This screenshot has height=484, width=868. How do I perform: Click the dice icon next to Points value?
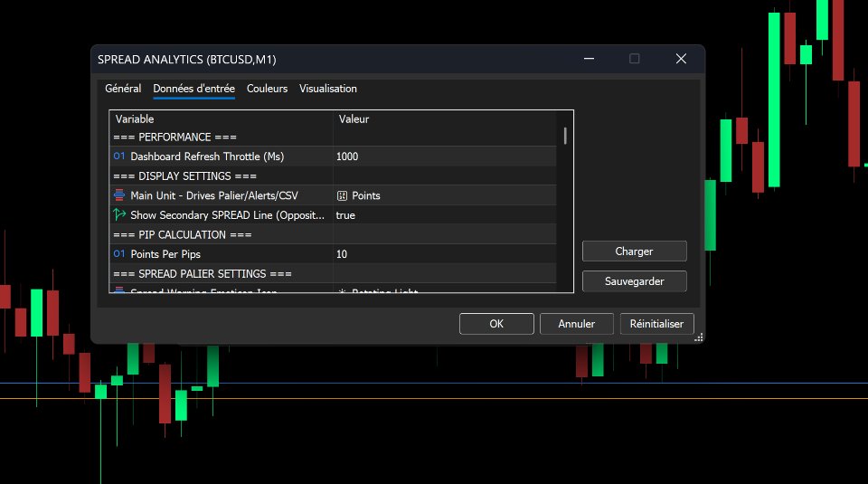pos(342,195)
